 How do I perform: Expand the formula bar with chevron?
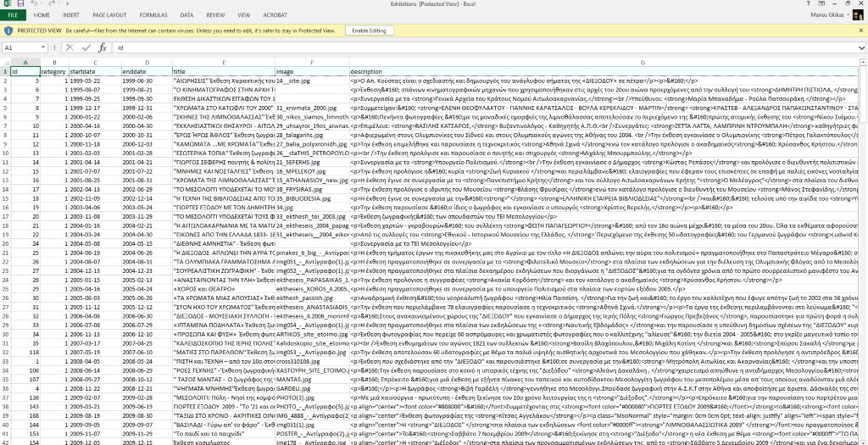tap(860, 47)
